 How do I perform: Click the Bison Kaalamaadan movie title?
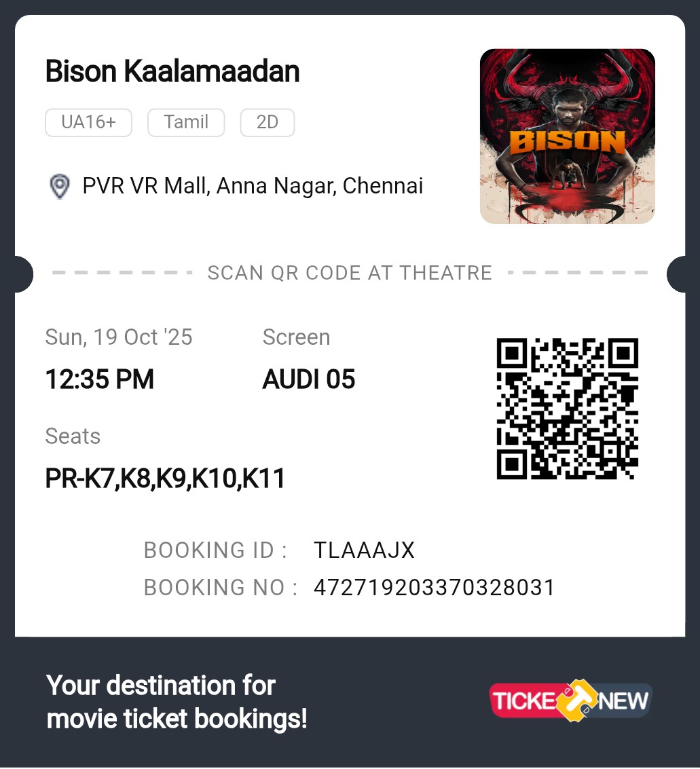tap(172, 71)
